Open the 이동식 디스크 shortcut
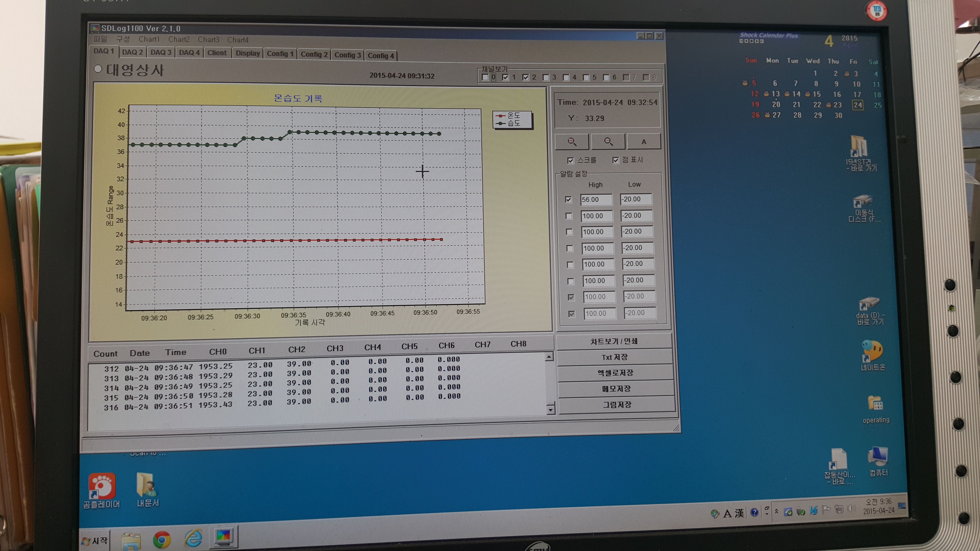This screenshot has height=551, width=980. click(x=864, y=208)
